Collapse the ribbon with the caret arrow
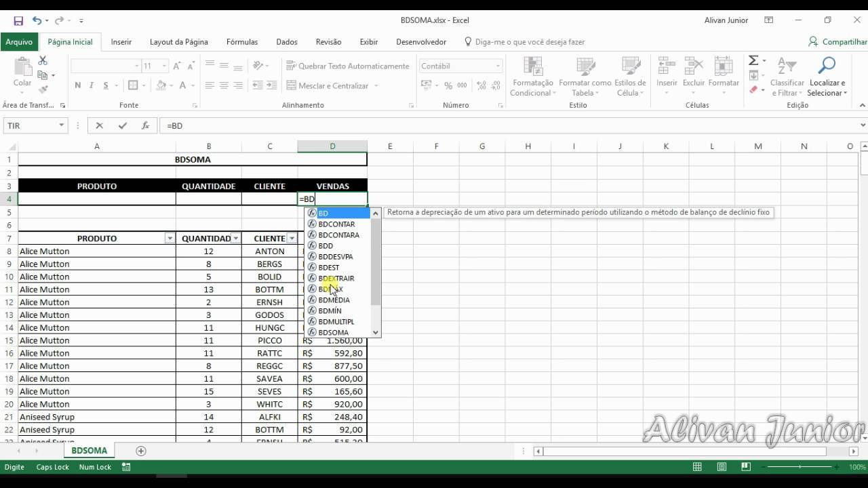This screenshot has width=868, height=488. tap(863, 105)
